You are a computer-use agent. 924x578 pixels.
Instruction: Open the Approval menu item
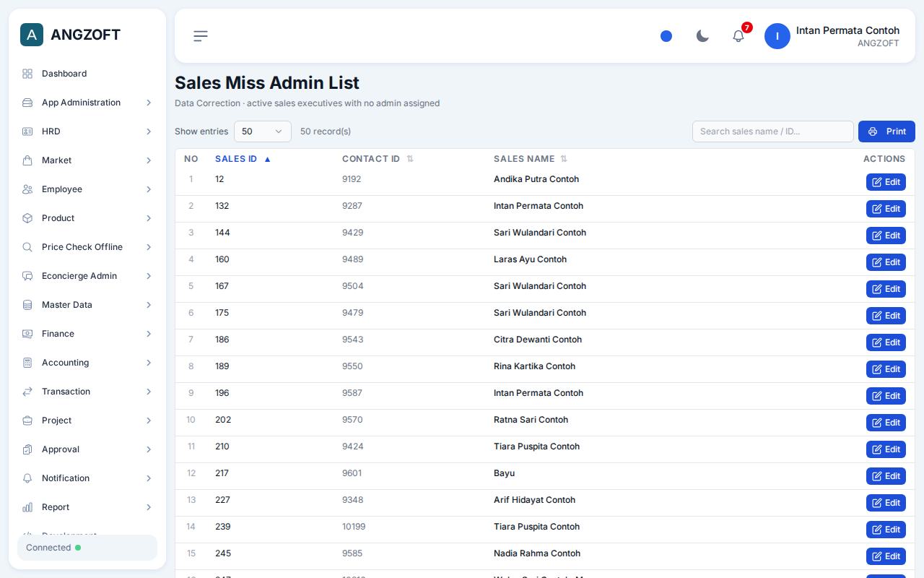[x=87, y=449]
